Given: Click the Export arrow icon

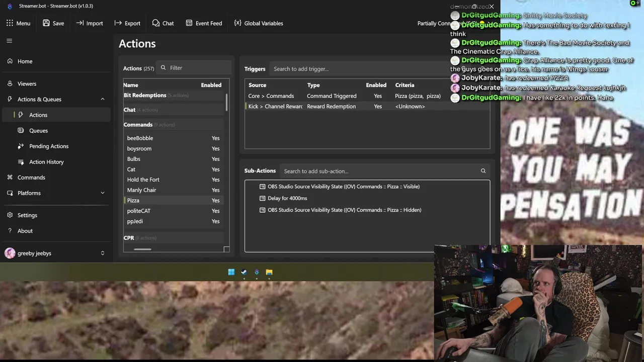Looking at the screenshot, I should (118, 23).
